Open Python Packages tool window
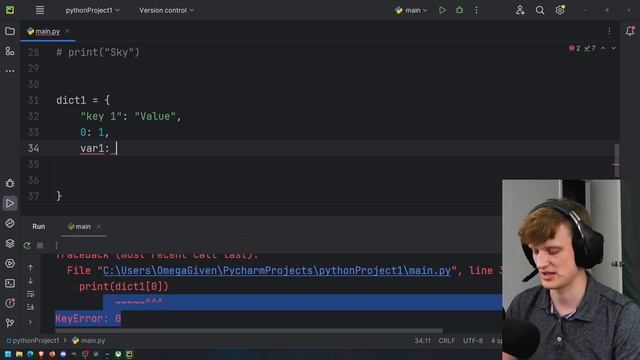This screenshot has width=640, height=360. 10,223
